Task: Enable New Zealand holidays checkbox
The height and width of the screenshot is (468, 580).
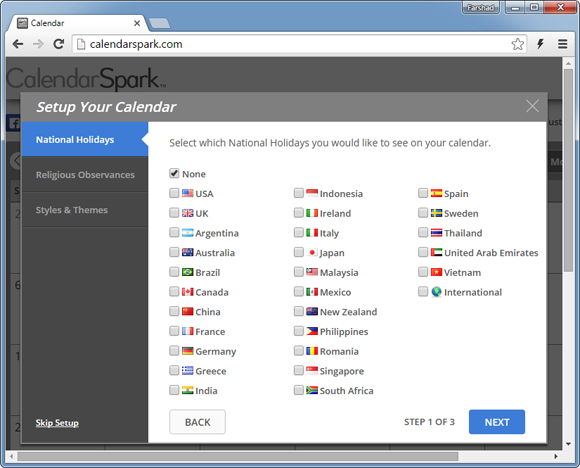Action: [x=299, y=311]
